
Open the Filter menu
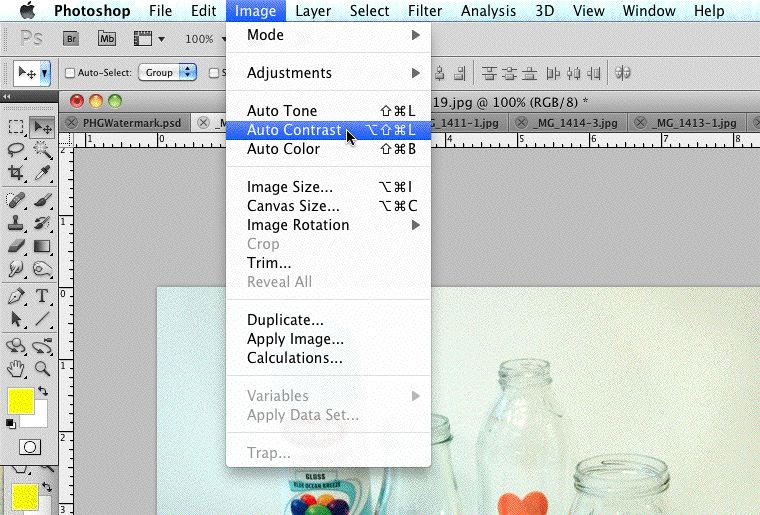(425, 11)
